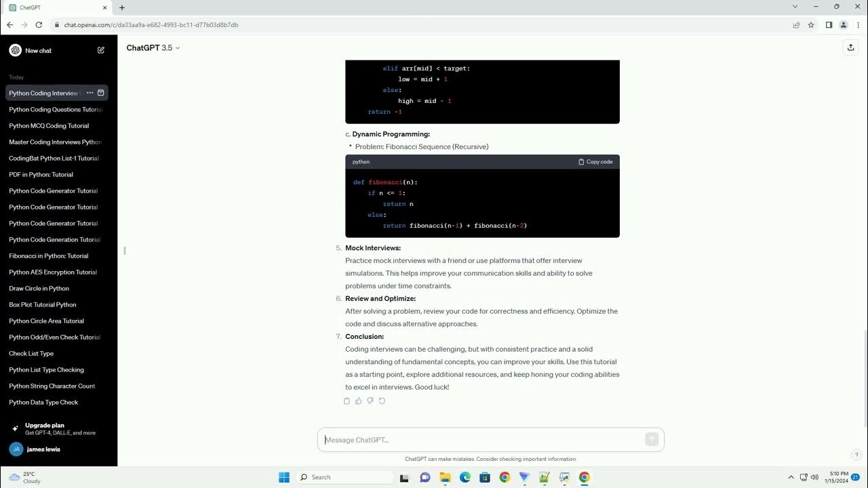The image size is (868, 488).
Task: Click the Windows taskbar Search box
Action: point(344,477)
